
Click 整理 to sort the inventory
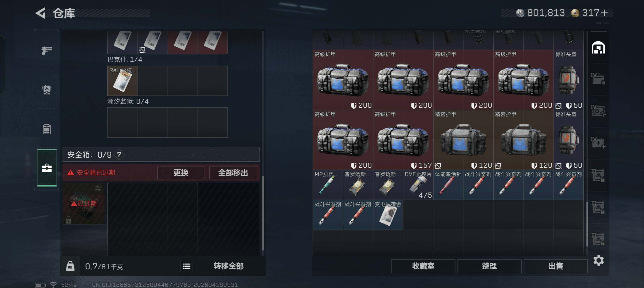[x=489, y=266]
